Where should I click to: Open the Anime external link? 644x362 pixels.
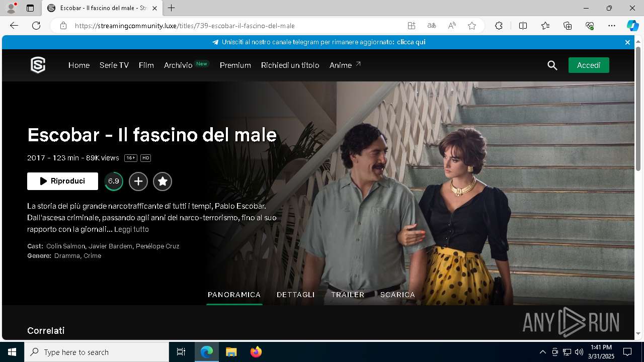tap(345, 65)
